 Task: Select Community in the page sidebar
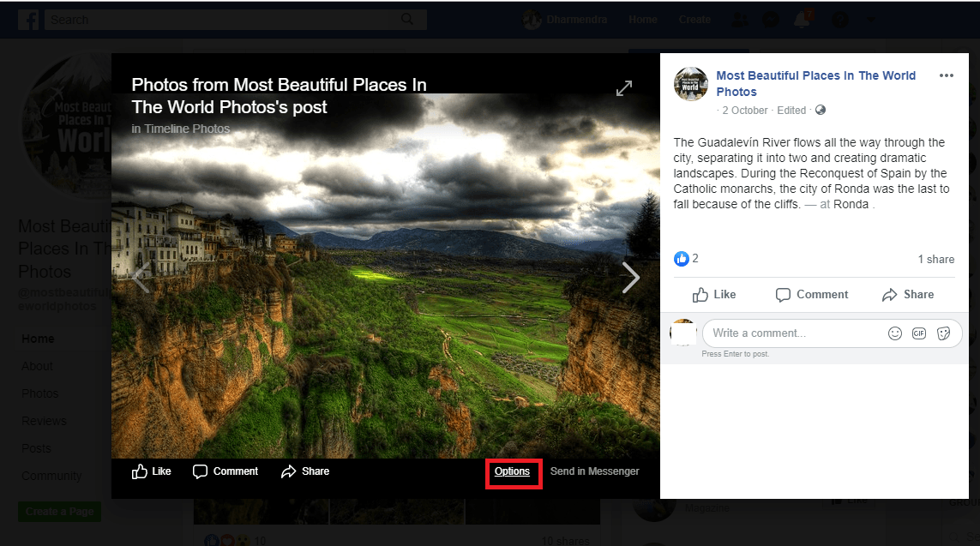51,476
